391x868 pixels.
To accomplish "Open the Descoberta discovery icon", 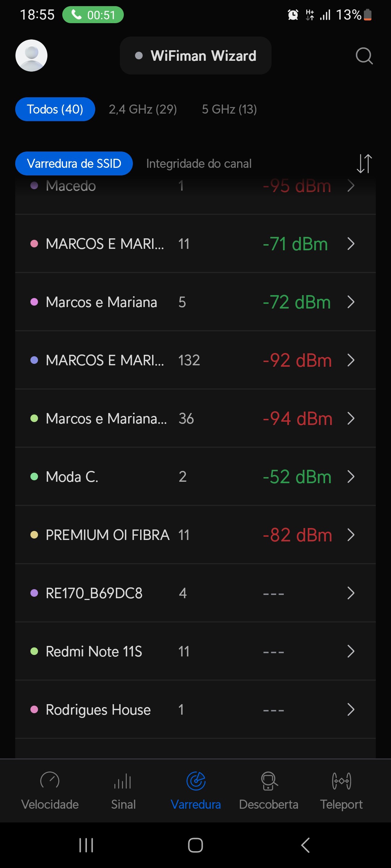I will click(269, 780).
